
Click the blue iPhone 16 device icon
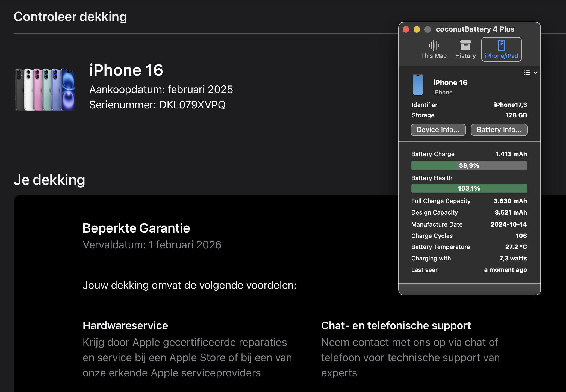click(x=418, y=85)
